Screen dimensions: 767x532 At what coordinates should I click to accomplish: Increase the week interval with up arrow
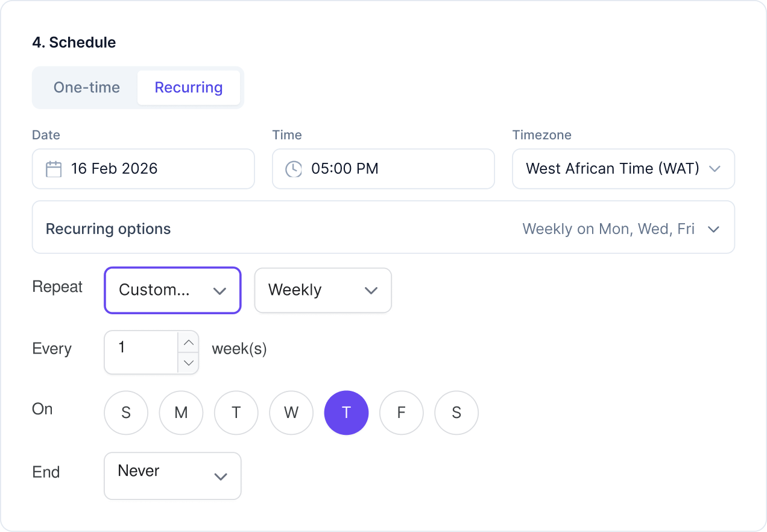click(x=189, y=342)
